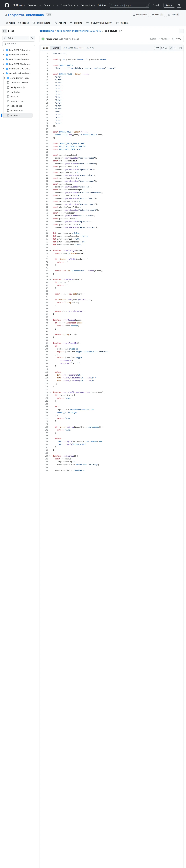View file History
186x868 pixels.
177,39
